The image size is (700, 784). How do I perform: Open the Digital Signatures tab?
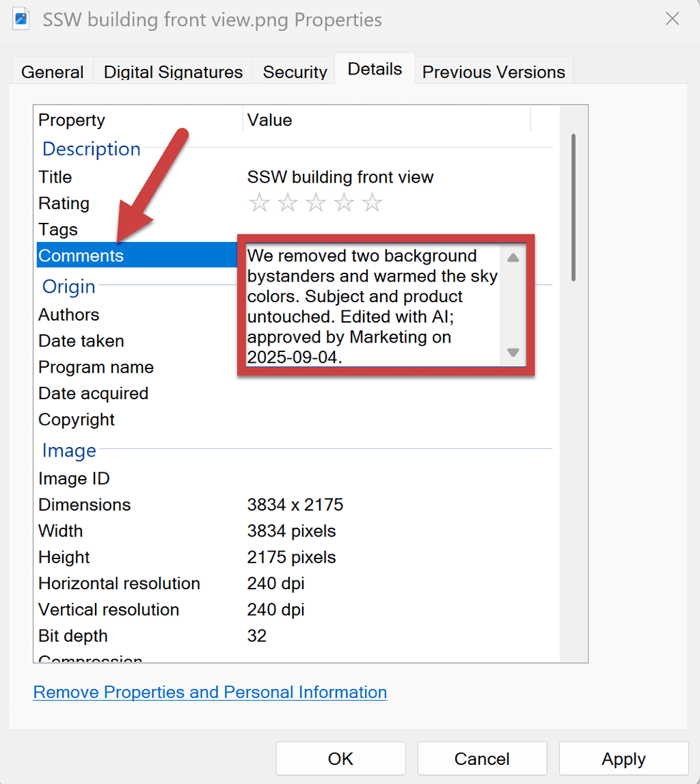(172, 71)
